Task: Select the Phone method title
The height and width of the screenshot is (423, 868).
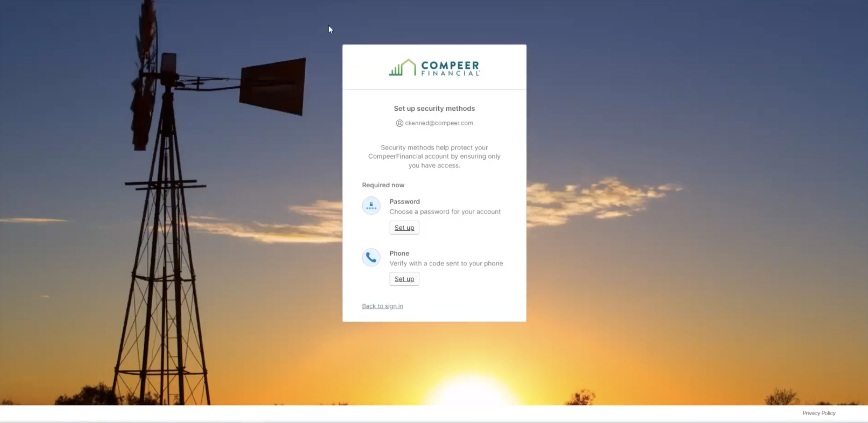Action: click(x=399, y=253)
